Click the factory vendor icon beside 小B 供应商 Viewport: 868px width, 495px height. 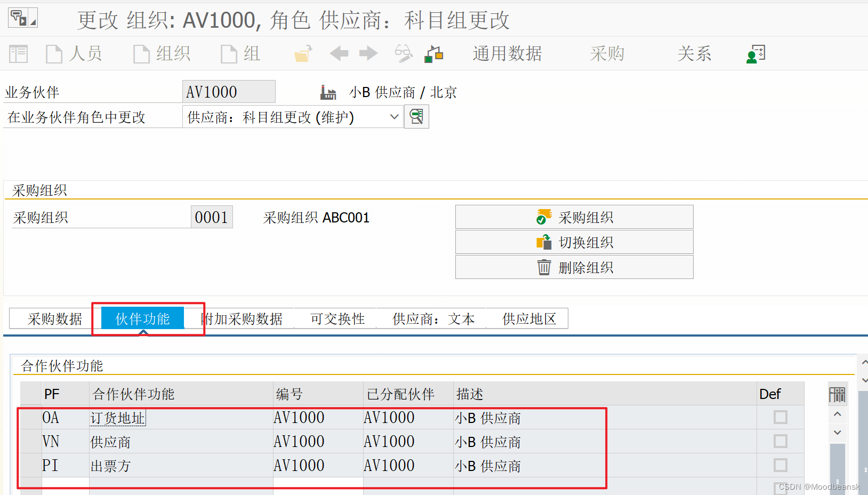click(x=328, y=92)
